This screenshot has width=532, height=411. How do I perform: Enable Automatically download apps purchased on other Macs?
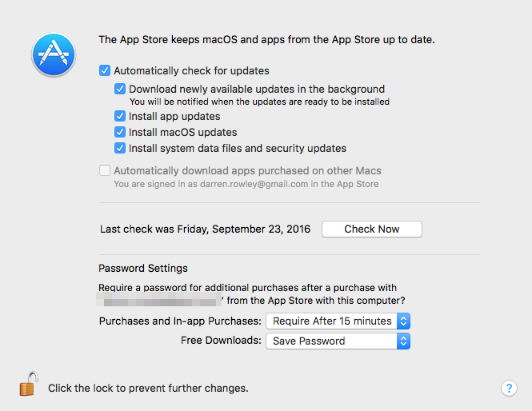105,170
